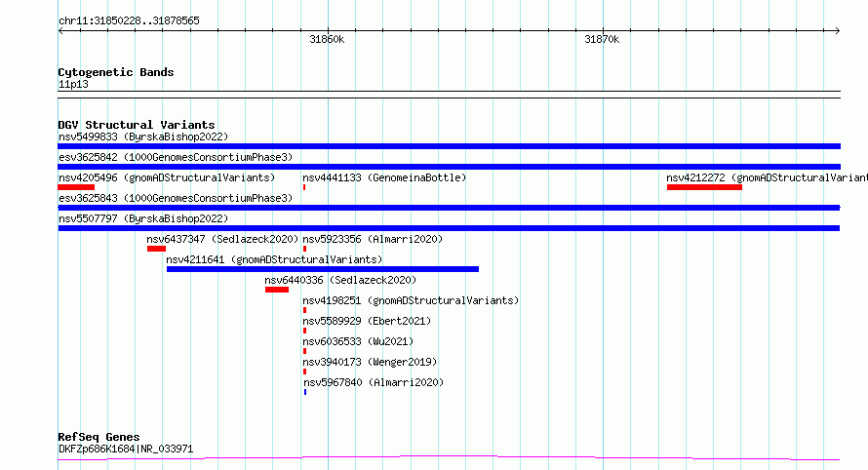This screenshot has height=470, width=868.
Task: Open the nsv6437347 (Sedlazeck2020) label
Action: click(x=222, y=239)
